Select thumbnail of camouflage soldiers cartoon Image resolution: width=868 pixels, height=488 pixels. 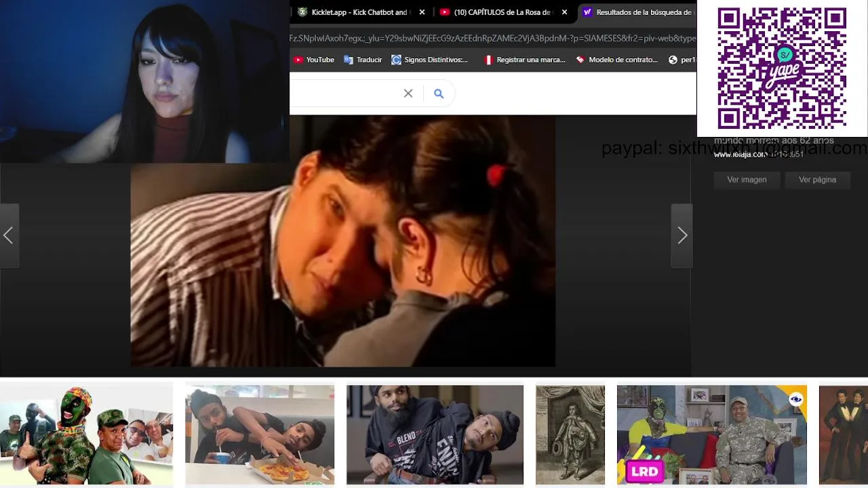[x=86, y=434]
